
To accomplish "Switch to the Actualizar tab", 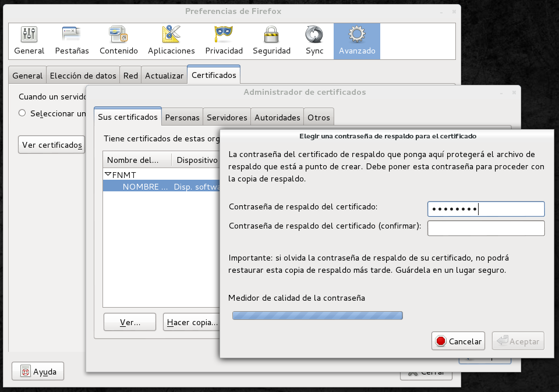I will [x=164, y=76].
